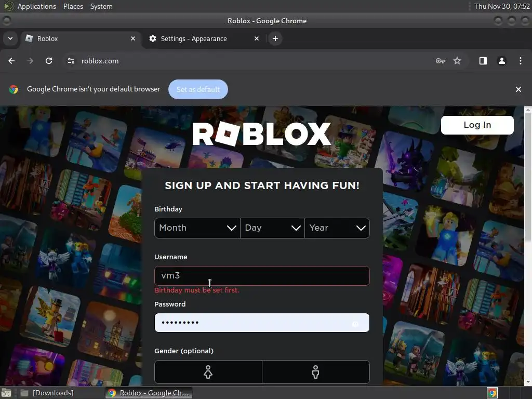This screenshot has height=399, width=532.
Task: Open Chrome side panel
Action: 483,61
